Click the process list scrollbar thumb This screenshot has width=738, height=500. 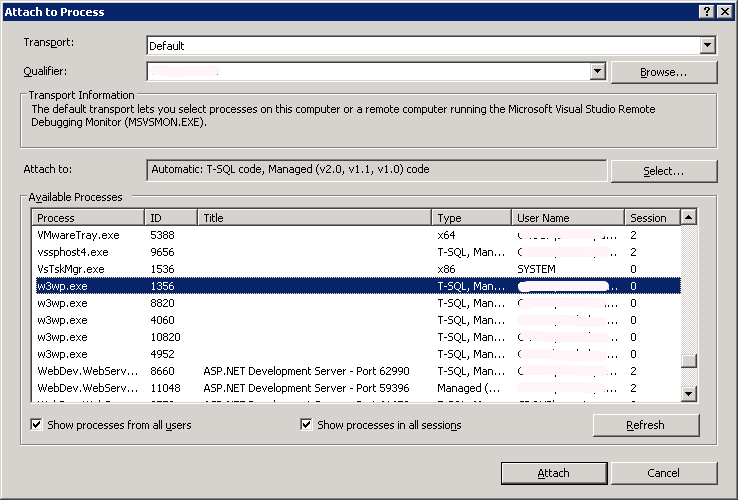(689, 361)
